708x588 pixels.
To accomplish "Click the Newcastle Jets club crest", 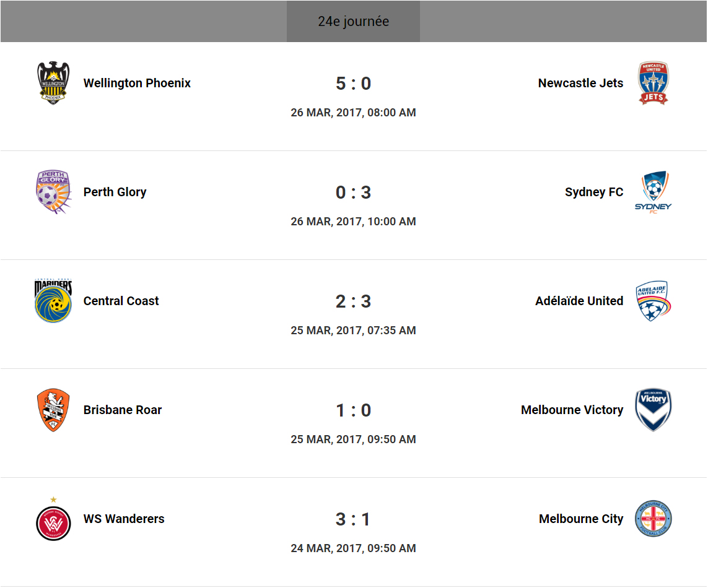I will 653,83.
